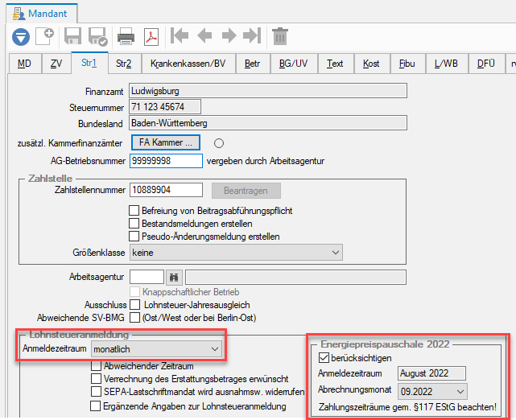Check Befreiung von Beitragsabführungspflicht
The image size is (516, 420).
coord(134,211)
